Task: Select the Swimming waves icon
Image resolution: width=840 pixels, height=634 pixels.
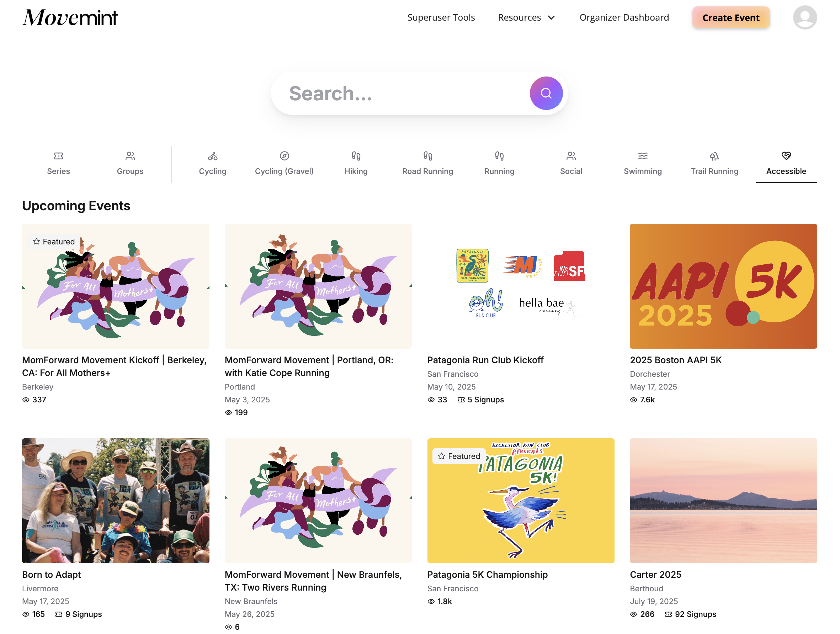Action: (x=643, y=156)
